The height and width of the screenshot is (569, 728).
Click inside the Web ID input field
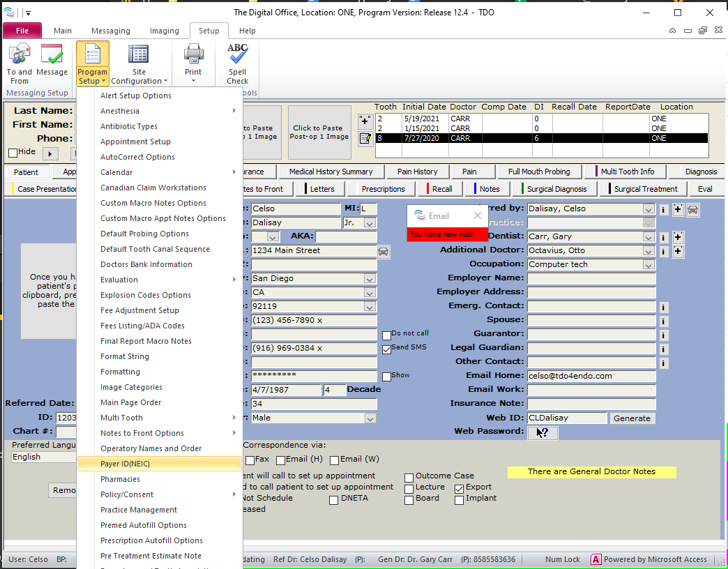point(566,418)
